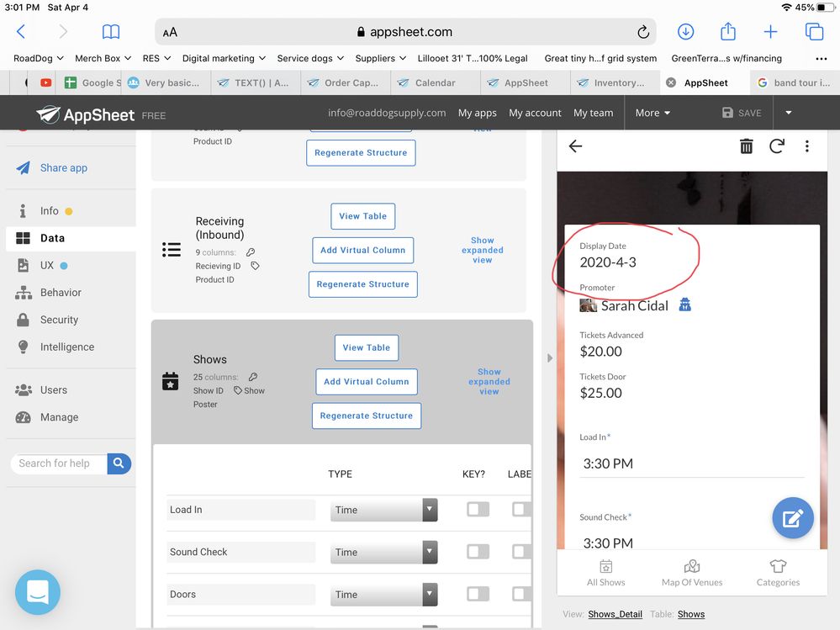This screenshot has width=840, height=630.
Task: Open Map Of Venues view in preview
Action: [x=692, y=573]
